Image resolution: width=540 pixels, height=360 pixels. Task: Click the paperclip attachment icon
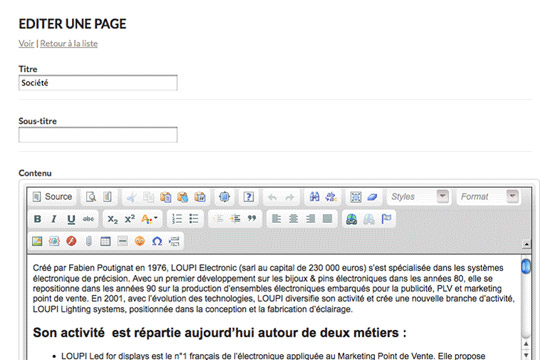89,241
